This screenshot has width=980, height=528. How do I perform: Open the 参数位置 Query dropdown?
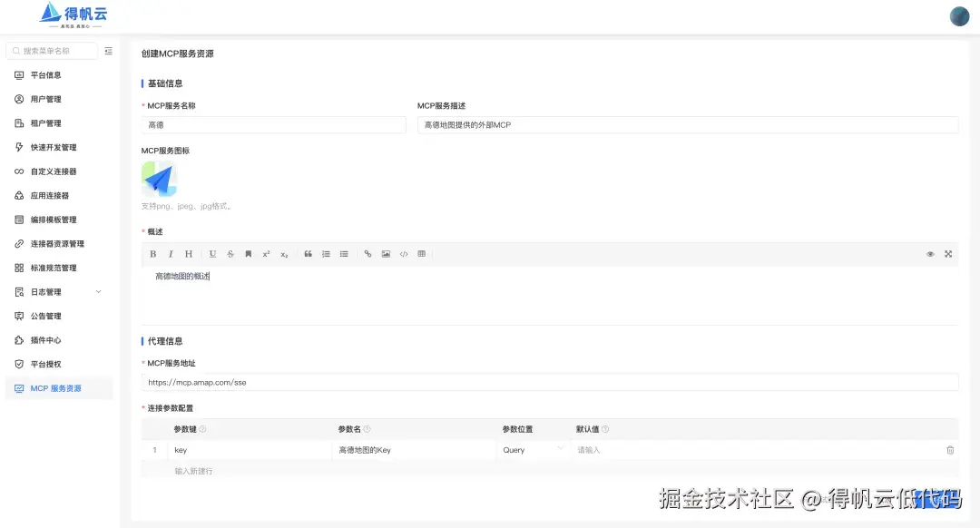click(x=534, y=450)
